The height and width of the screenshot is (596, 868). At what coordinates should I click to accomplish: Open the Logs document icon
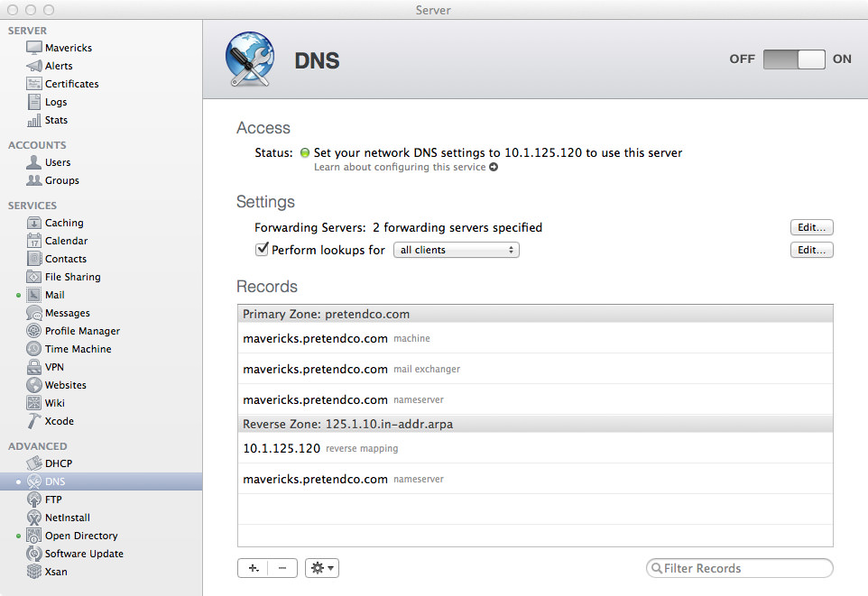click(33, 102)
